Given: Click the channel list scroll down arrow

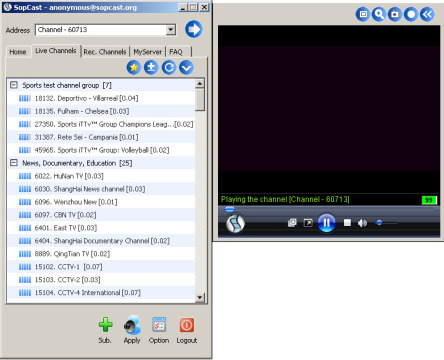Looking at the screenshot, I should pyautogui.click(x=200, y=297).
